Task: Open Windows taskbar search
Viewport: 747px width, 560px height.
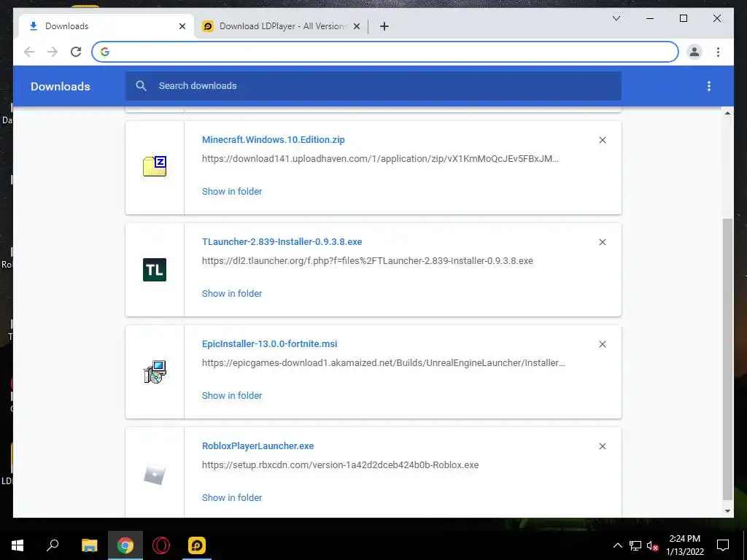Action: [53, 545]
